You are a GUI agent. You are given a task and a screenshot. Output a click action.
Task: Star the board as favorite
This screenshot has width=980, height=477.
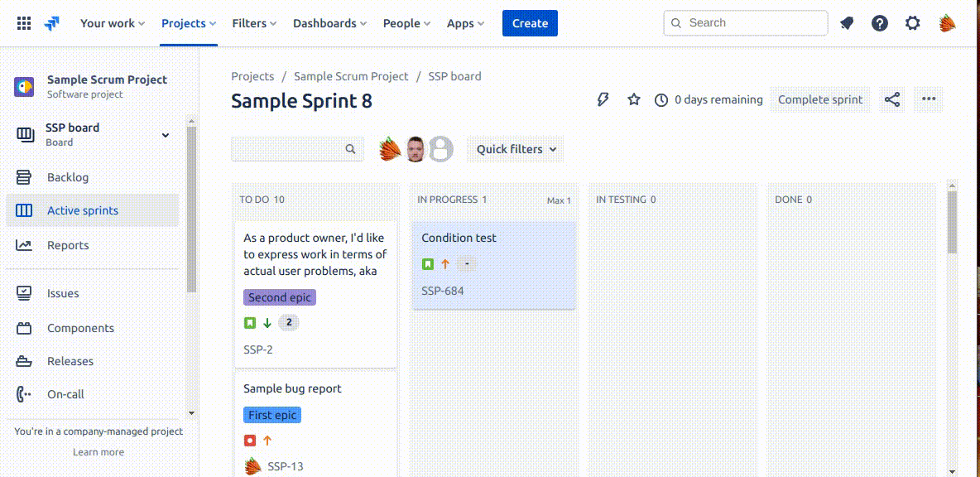point(634,99)
